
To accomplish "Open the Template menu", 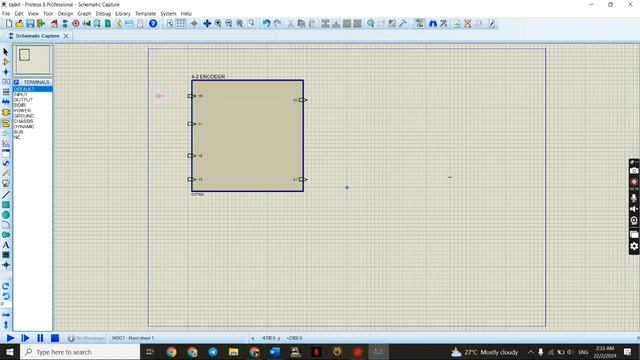I will (x=145, y=13).
